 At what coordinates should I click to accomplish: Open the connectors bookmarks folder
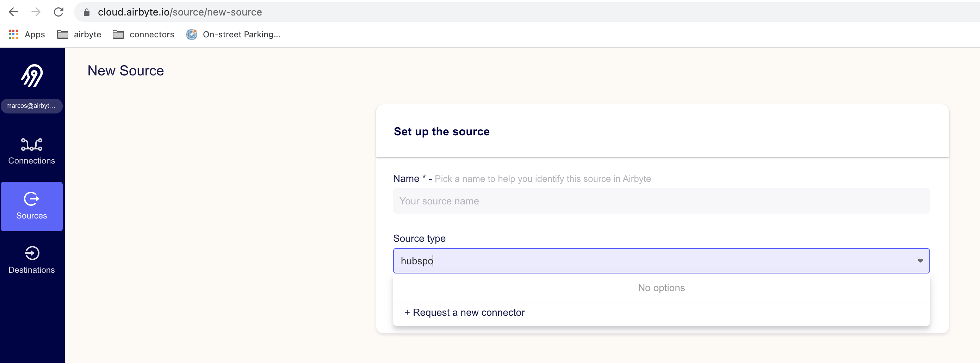click(x=143, y=35)
